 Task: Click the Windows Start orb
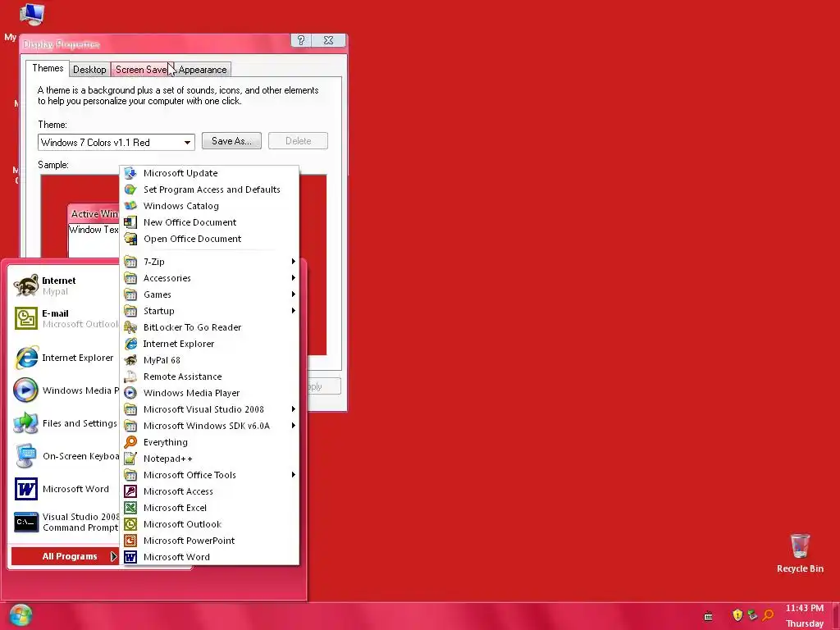(21, 615)
